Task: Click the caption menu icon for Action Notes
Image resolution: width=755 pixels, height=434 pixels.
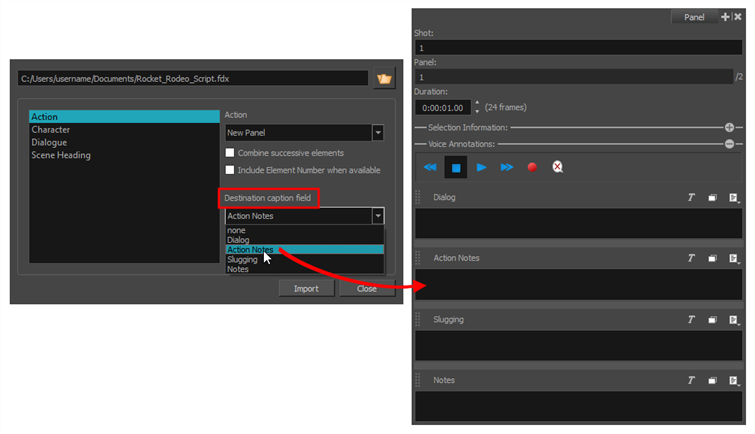Action: pyautogui.click(x=734, y=258)
